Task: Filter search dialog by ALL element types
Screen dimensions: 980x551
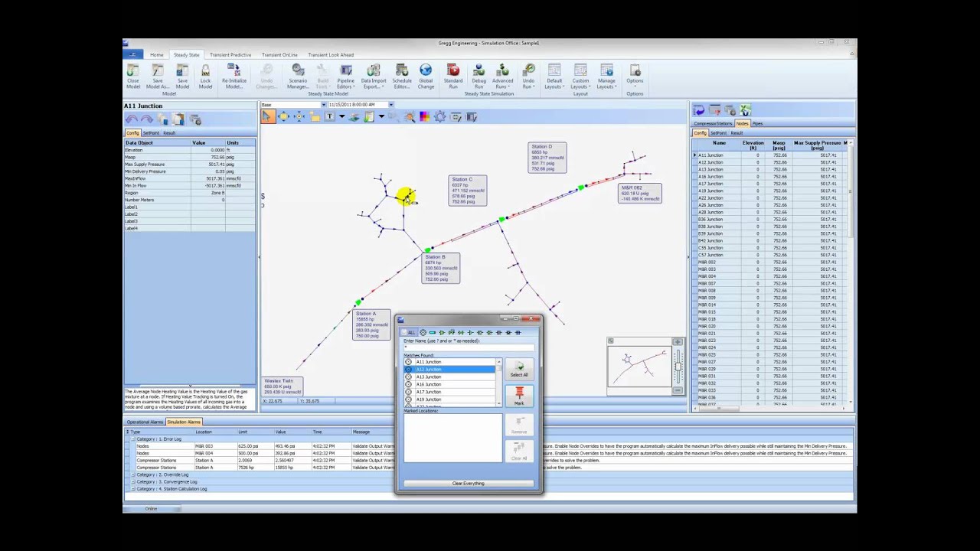Action: tap(410, 332)
